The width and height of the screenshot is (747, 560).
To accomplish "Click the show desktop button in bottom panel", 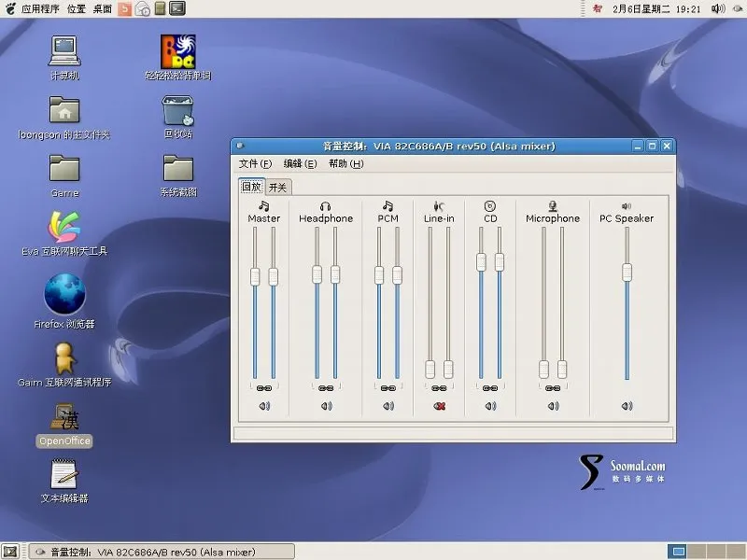I will coord(10,552).
